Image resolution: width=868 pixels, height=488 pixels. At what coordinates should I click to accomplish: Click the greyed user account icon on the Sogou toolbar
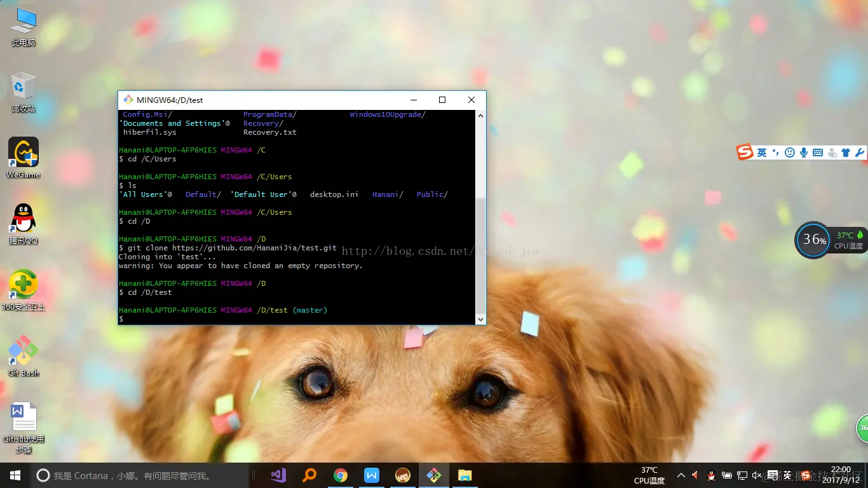[832, 152]
